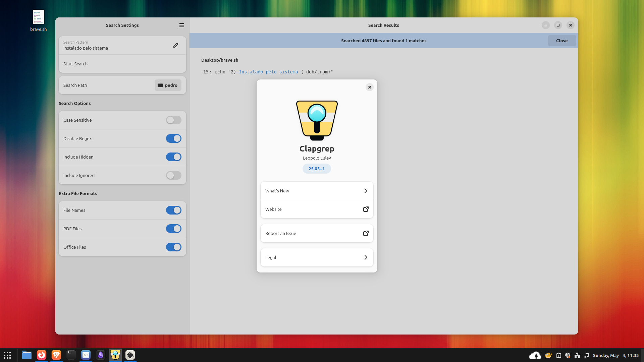The width and height of the screenshot is (644, 362).
Task: Open the Terminal from the taskbar
Action: tap(71, 355)
